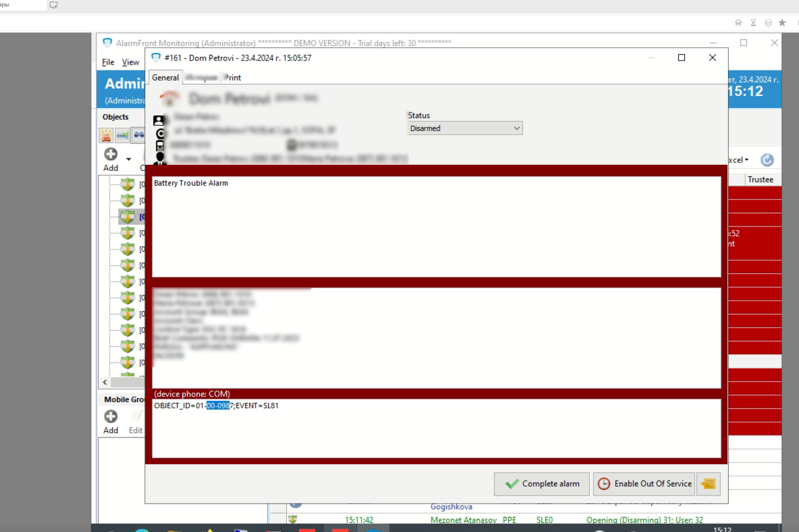Click the hourglass icon in browser toolbar
Image resolution: width=799 pixels, height=532 pixels.
click(753, 23)
